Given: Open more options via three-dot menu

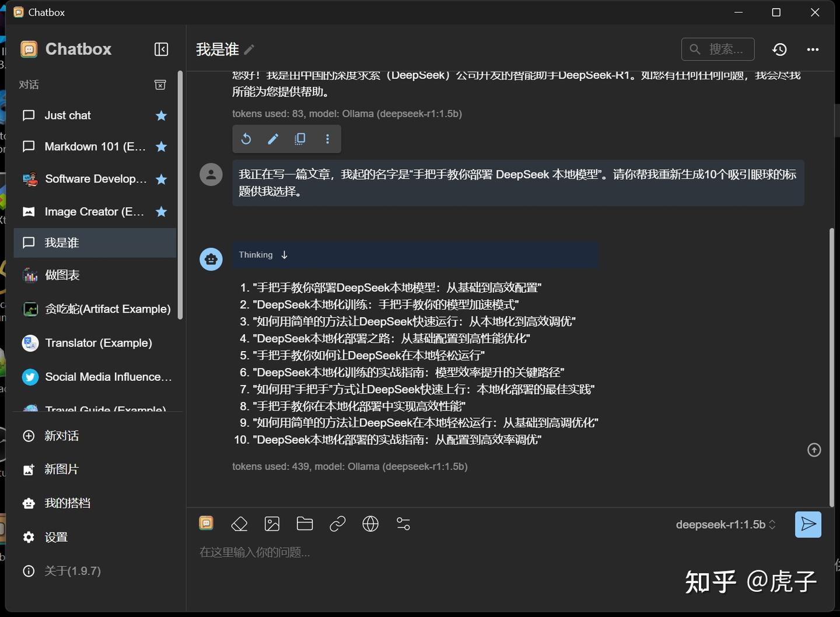Looking at the screenshot, I should (x=813, y=49).
